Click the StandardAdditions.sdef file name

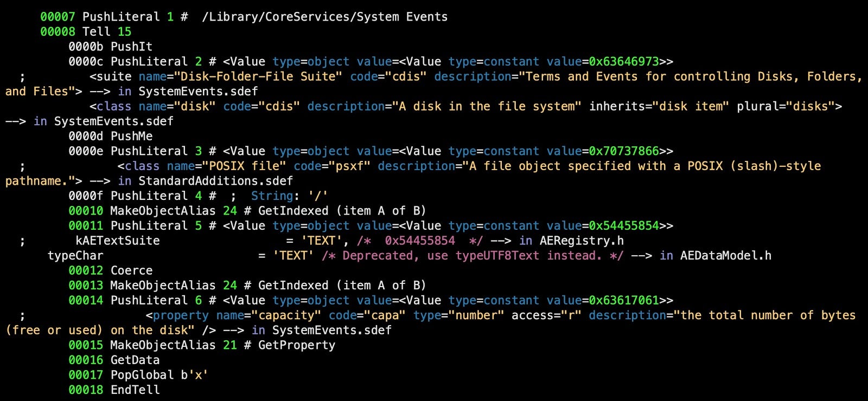point(215,180)
